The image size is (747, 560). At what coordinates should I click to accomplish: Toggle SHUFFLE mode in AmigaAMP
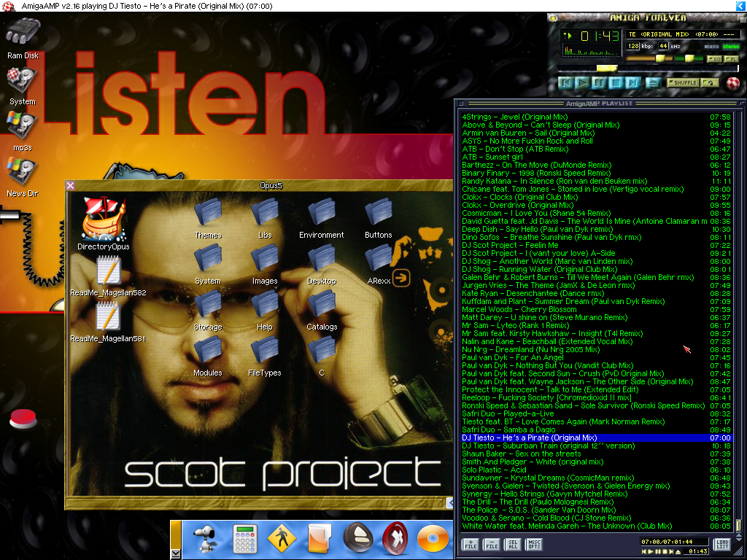point(682,83)
